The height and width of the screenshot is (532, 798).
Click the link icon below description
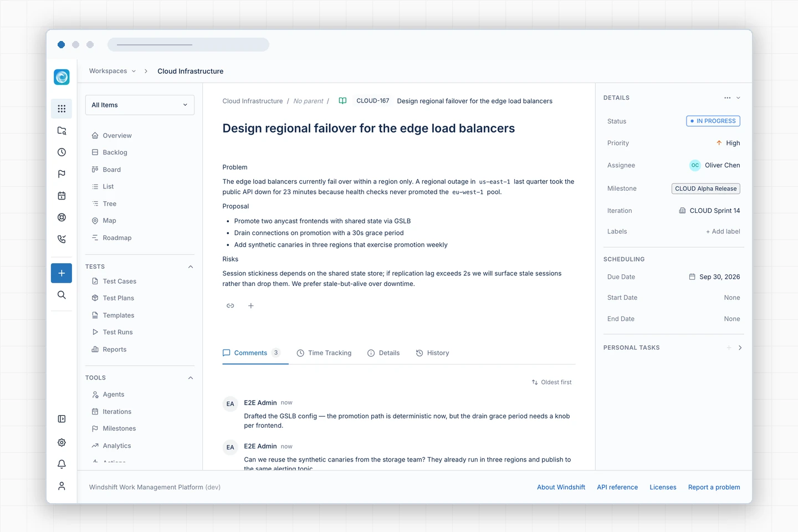tap(231, 306)
